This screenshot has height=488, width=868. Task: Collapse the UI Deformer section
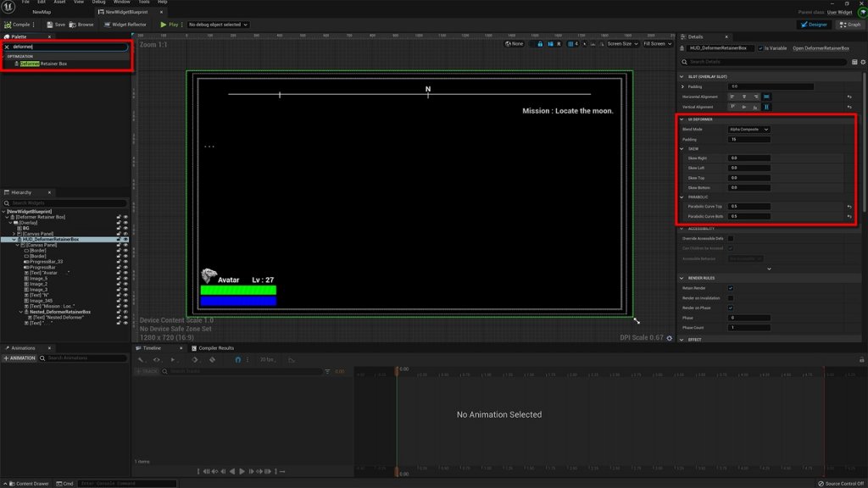coord(682,119)
